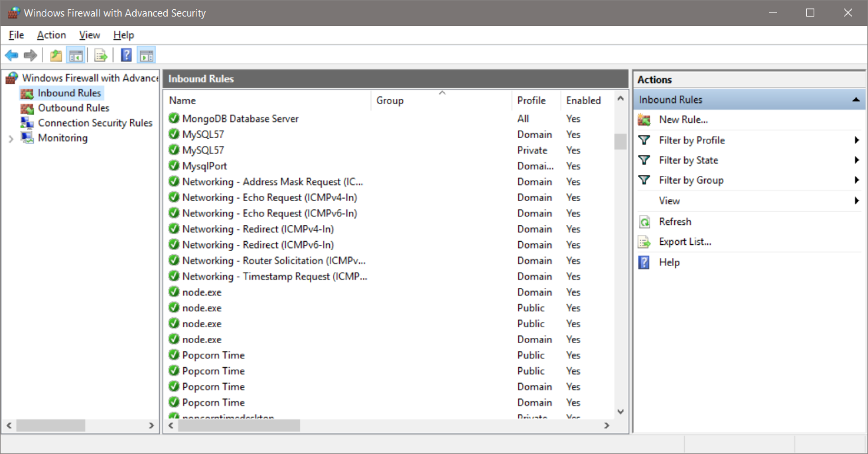Maximize the firewall window

click(x=810, y=13)
